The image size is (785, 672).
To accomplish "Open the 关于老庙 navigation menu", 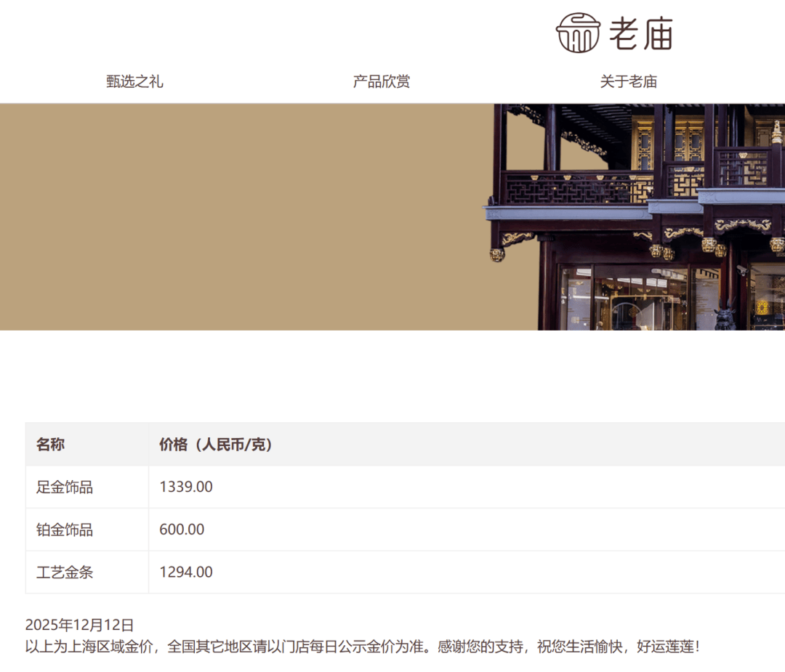I will pyautogui.click(x=629, y=81).
